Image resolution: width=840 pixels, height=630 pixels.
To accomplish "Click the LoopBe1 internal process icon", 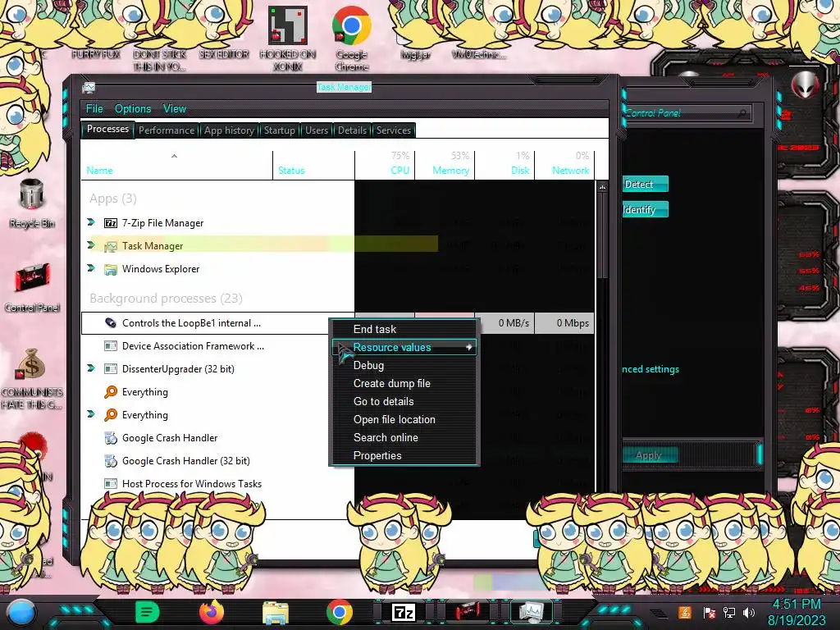I will tap(111, 323).
